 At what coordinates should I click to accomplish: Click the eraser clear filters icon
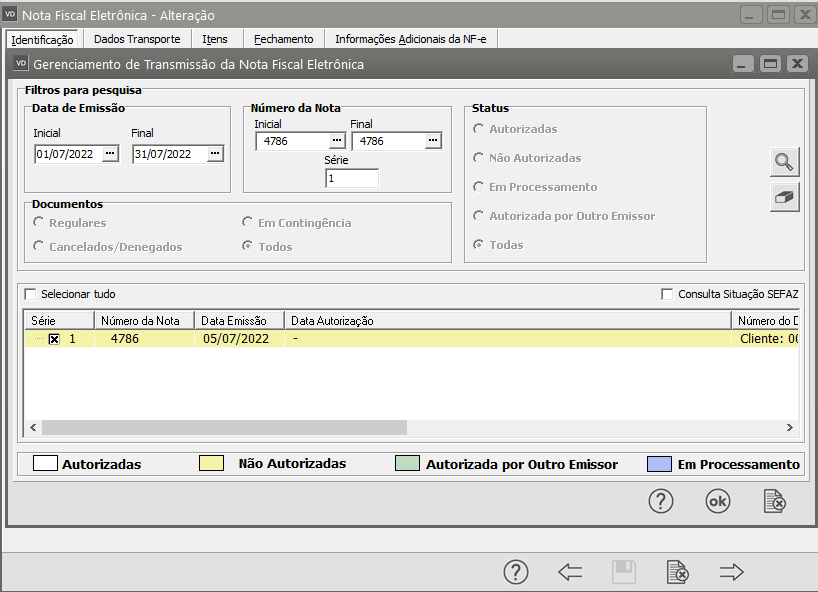(785, 197)
